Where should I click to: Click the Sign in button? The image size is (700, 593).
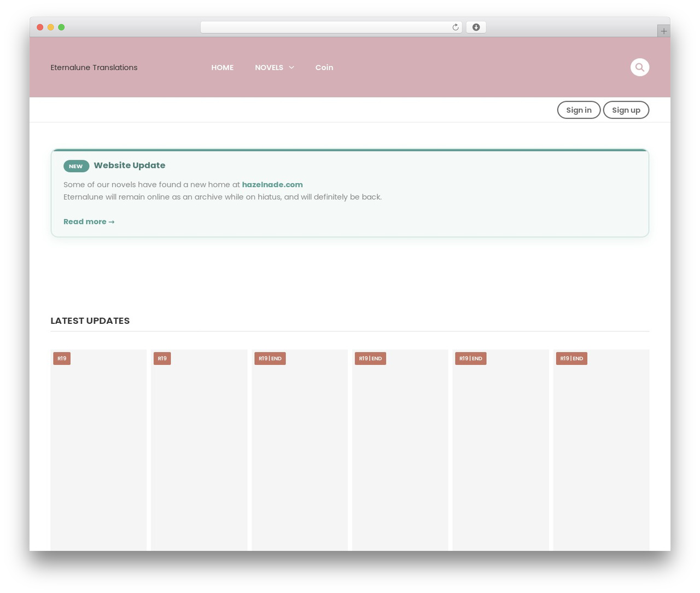[579, 110]
